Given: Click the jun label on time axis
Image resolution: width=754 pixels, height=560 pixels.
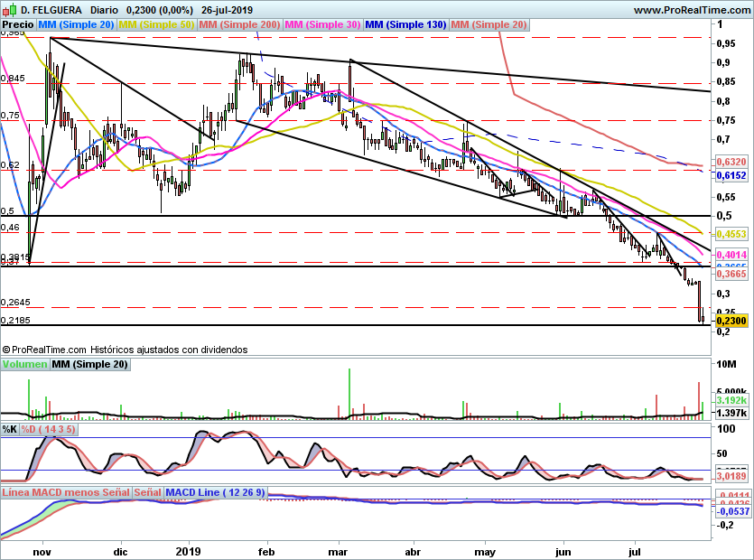Looking at the screenshot, I should click(563, 552).
